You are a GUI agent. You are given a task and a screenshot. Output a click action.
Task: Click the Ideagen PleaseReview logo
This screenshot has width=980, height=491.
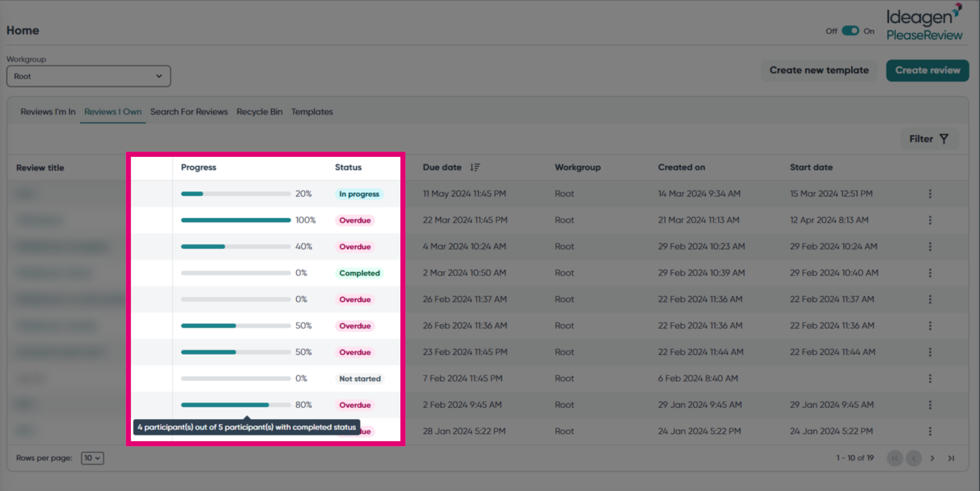click(x=925, y=22)
